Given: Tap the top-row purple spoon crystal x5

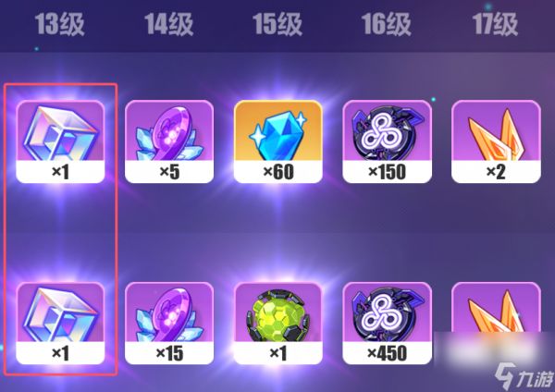Looking at the screenshot, I should (169, 141).
